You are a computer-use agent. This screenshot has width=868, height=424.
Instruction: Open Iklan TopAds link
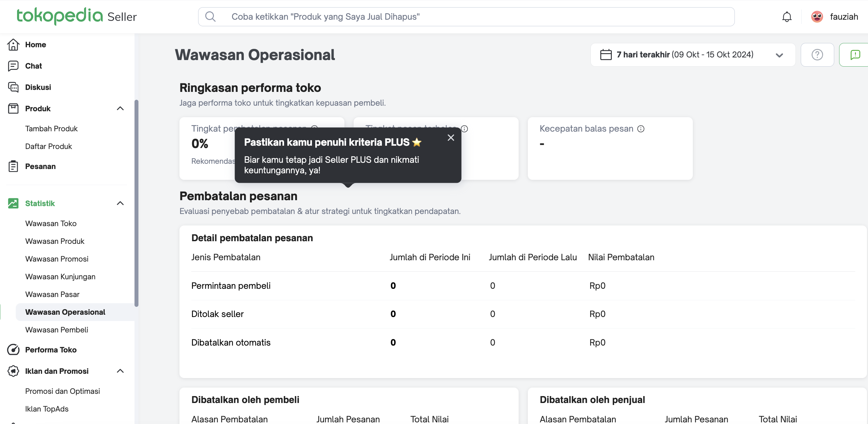point(47,409)
